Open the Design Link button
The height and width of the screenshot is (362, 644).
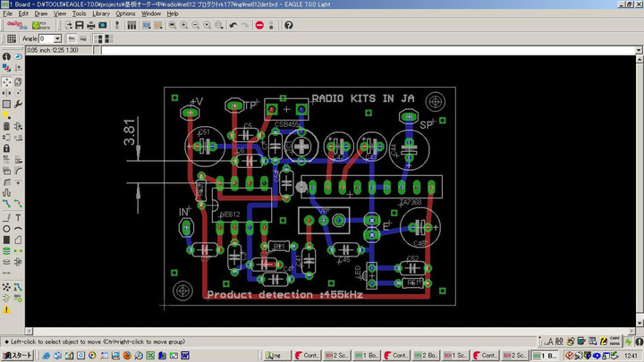pyautogui.click(x=18, y=25)
